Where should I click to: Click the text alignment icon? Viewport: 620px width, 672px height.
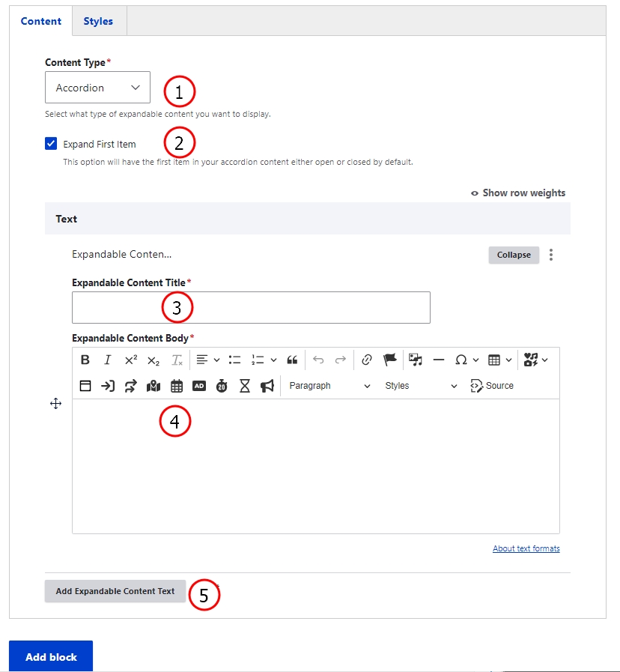tap(202, 360)
